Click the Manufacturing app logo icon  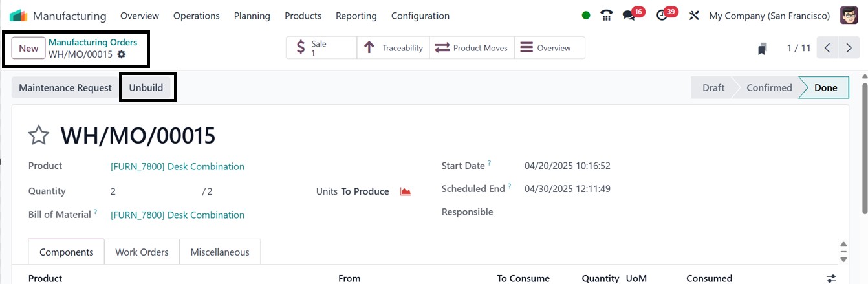[x=19, y=16]
